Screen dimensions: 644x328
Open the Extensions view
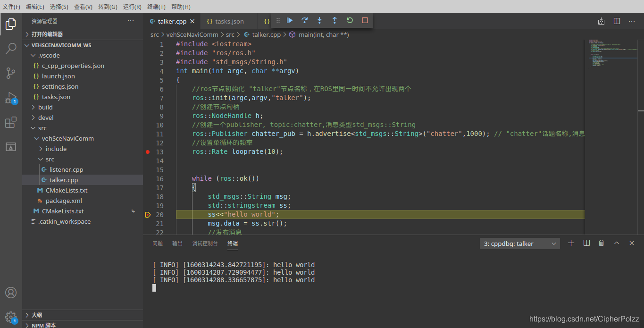pos(11,122)
